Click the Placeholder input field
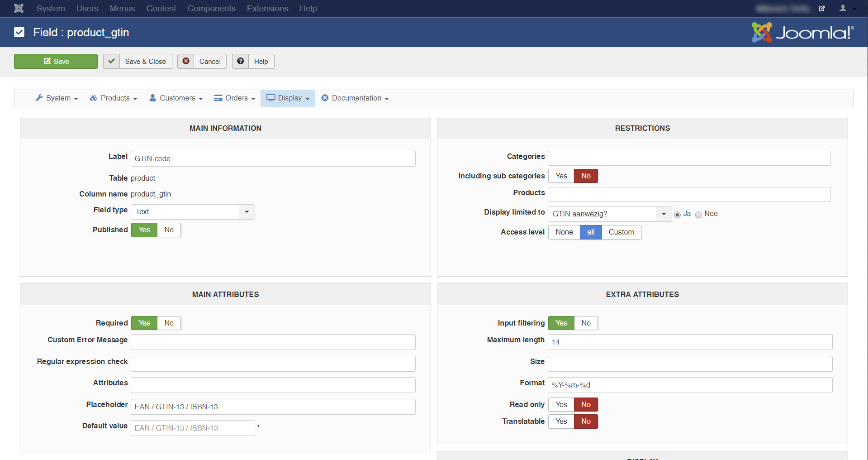 tap(273, 407)
